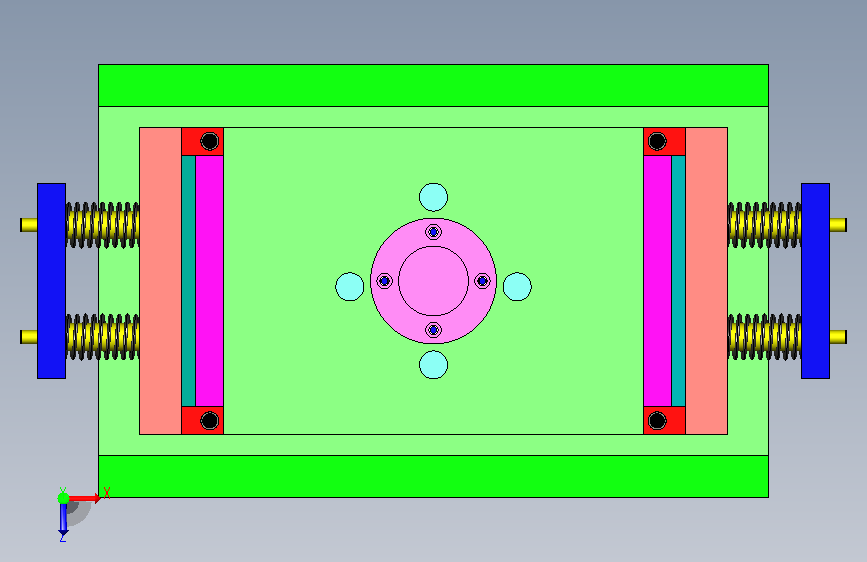Select the left teal strip
Viewport: 867px width, 562px height.
coord(189,281)
